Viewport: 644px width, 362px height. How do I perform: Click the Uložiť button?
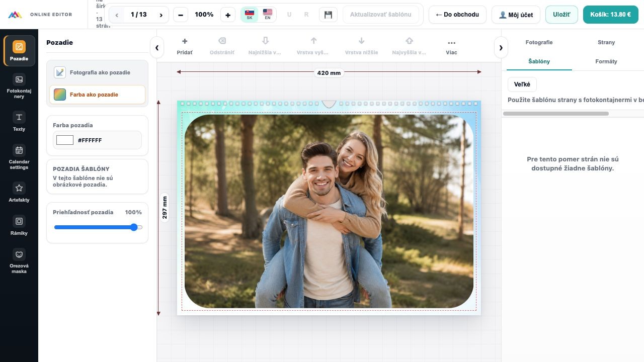pos(561,15)
